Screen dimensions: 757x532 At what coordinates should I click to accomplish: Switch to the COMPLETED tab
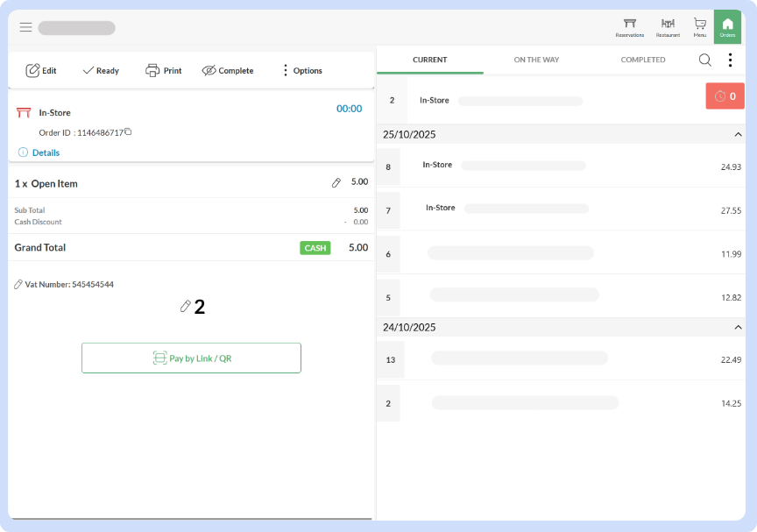point(642,60)
